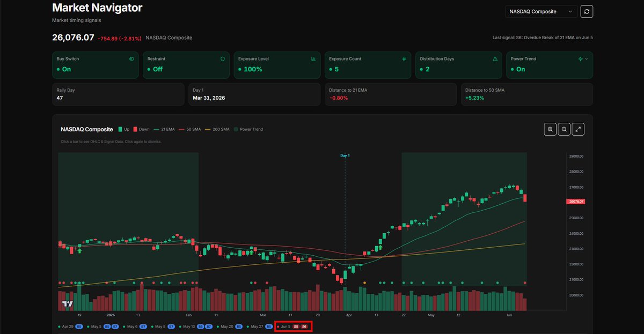Click the +5.23% distance to 50 SMA

pos(475,98)
